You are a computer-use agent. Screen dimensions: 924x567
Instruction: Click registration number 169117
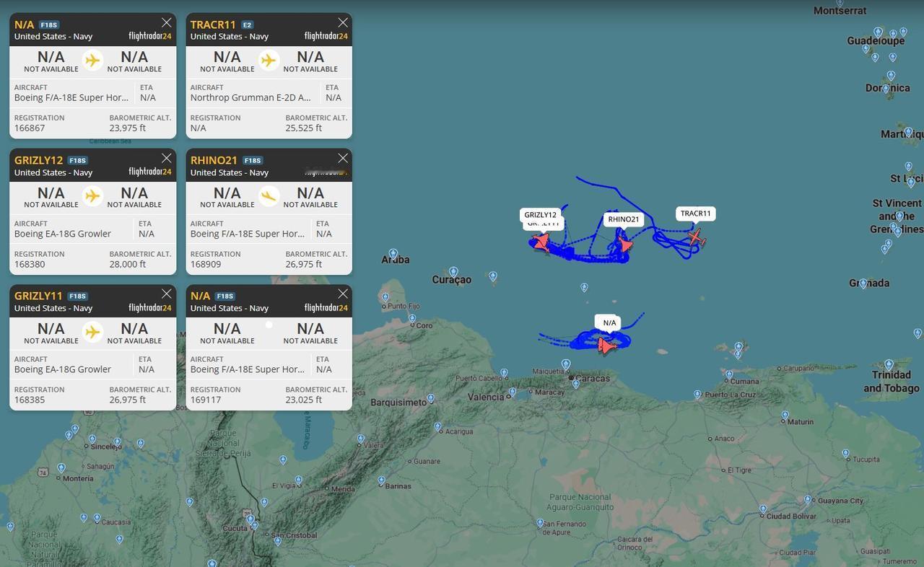pyautogui.click(x=206, y=400)
